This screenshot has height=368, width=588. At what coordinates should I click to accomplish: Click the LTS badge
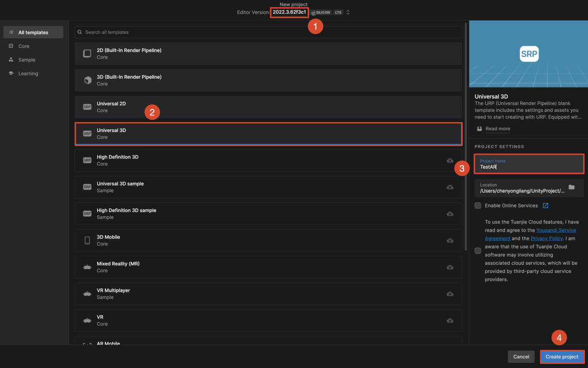click(338, 12)
